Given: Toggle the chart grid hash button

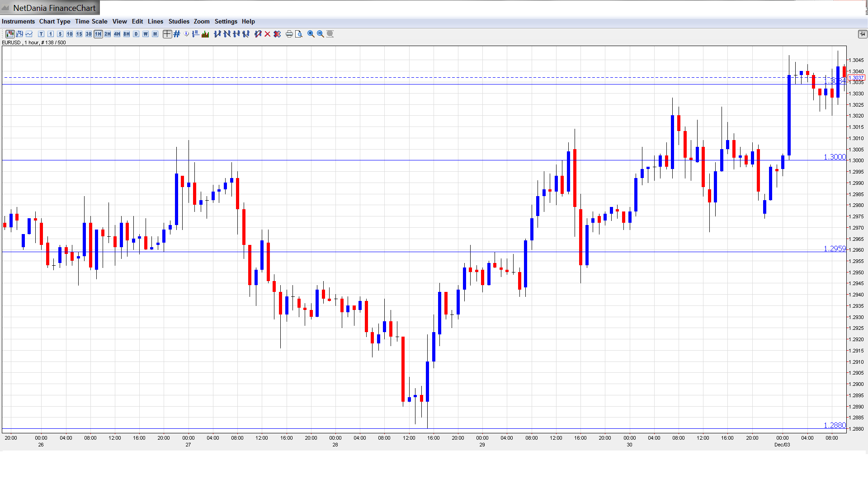Looking at the screenshot, I should click(x=177, y=34).
